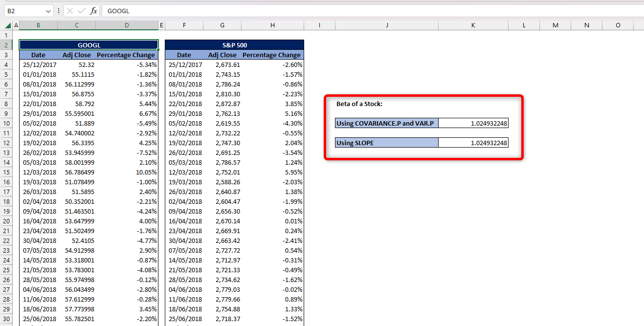Select column H header
Screen dimensions: 644x326
point(272,25)
